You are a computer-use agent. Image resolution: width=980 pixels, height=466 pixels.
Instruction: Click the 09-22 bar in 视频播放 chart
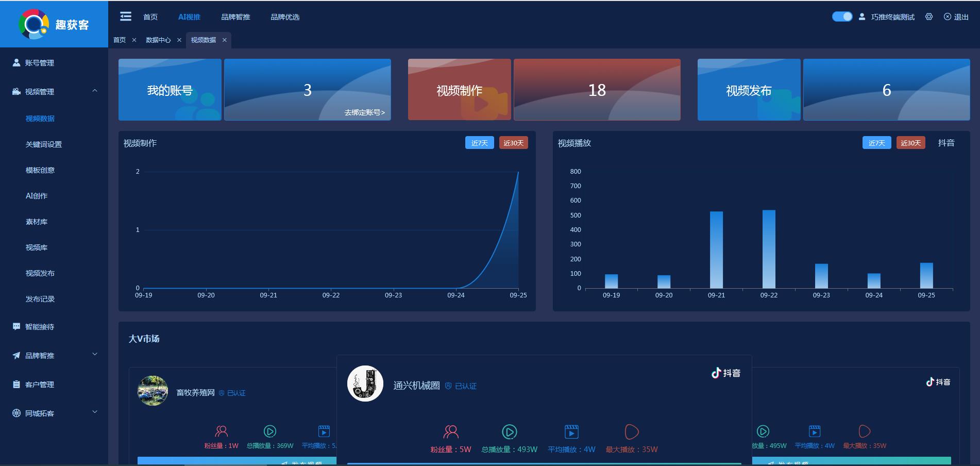click(x=769, y=249)
